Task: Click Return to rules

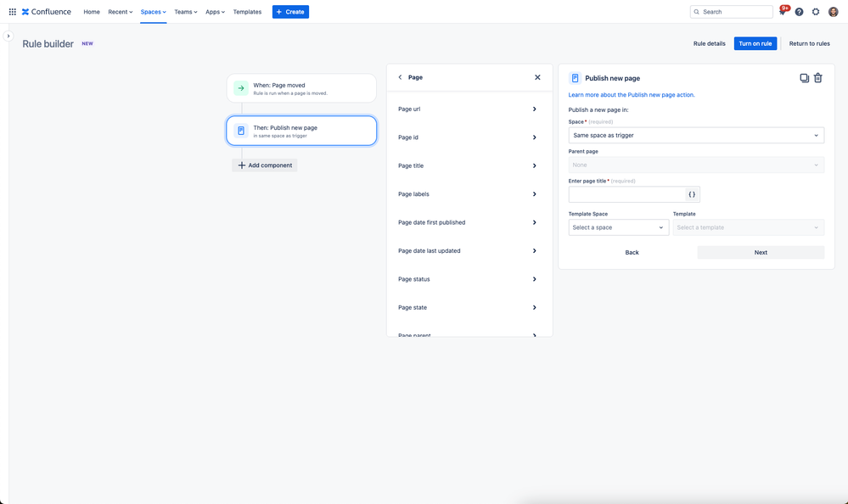Action: click(809, 44)
